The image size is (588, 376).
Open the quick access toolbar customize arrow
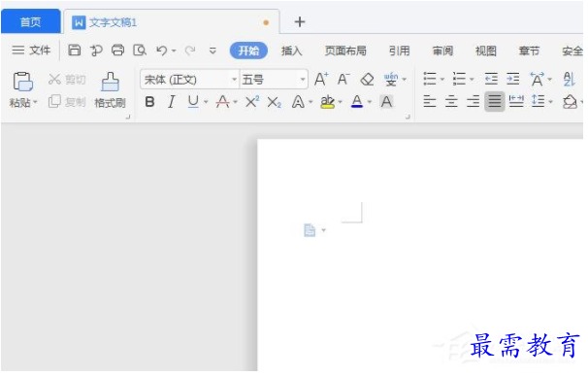pyautogui.click(x=212, y=51)
